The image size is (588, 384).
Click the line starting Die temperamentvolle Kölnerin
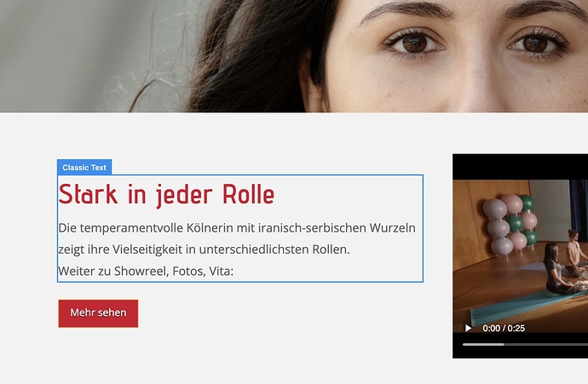pyautogui.click(x=237, y=228)
